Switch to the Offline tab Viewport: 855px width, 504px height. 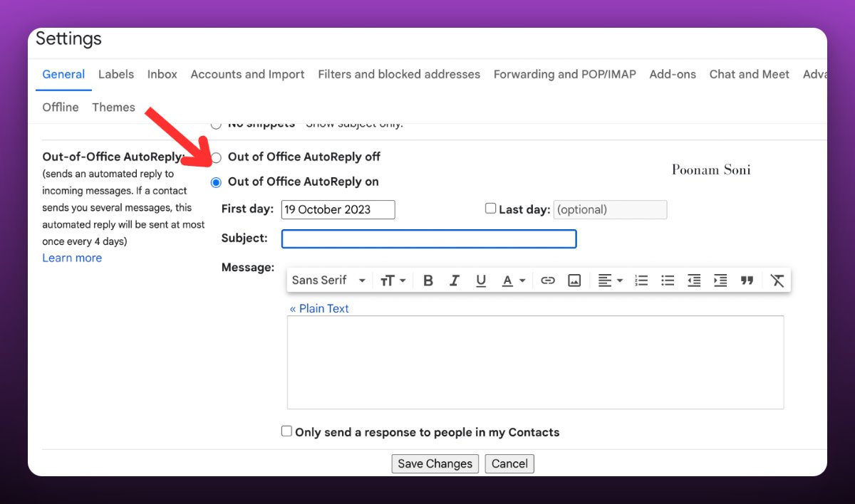[x=61, y=107]
